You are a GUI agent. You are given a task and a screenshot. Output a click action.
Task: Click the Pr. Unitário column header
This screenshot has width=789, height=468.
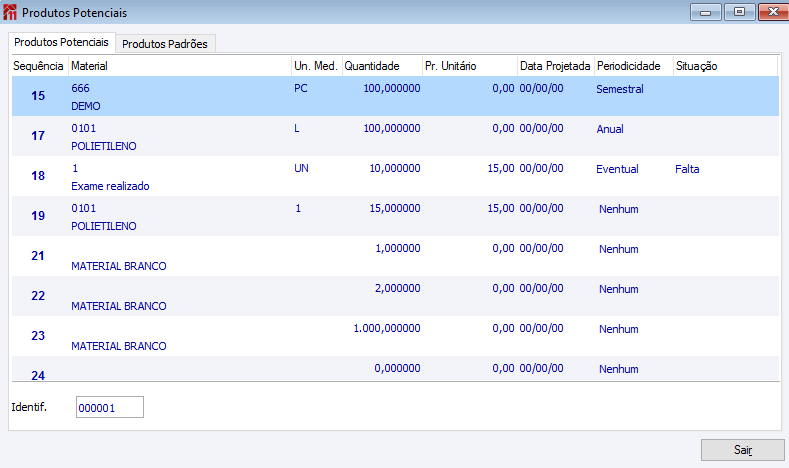pyautogui.click(x=470, y=66)
